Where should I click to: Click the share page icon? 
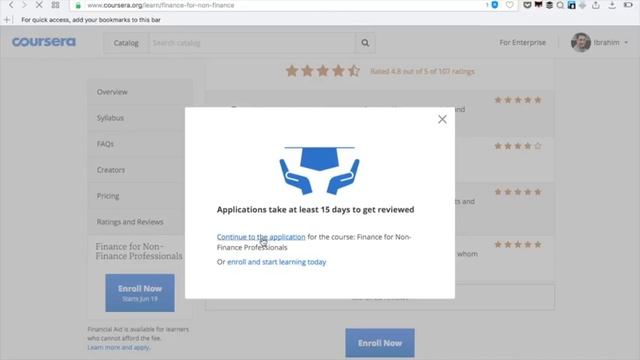pos(596,5)
